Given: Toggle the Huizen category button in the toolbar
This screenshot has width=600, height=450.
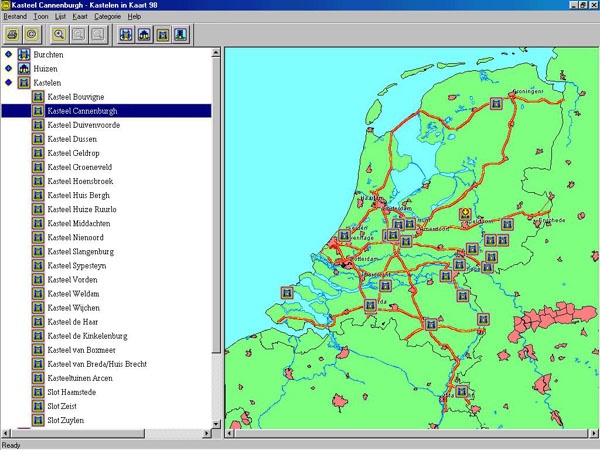Looking at the screenshot, I should click(x=144, y=34).
